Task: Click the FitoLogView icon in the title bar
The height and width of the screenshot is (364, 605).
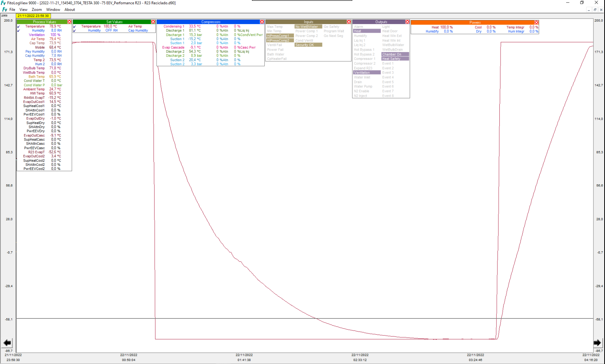Action: (3, 3)
